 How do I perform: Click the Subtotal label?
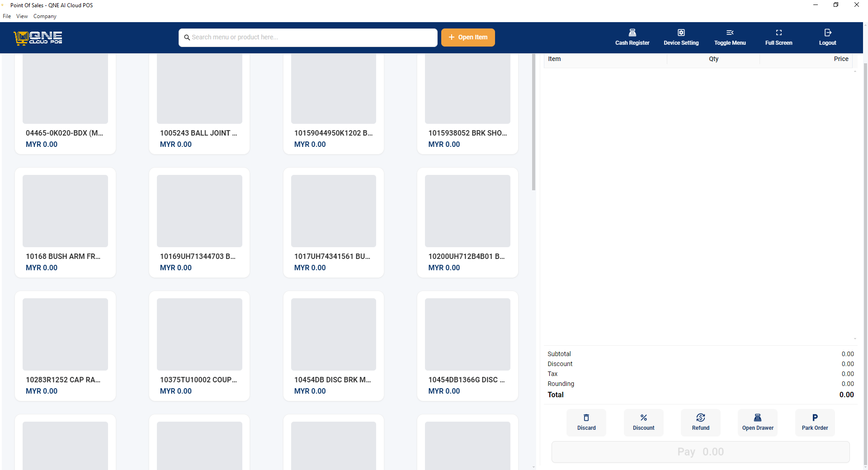point(559,354)
